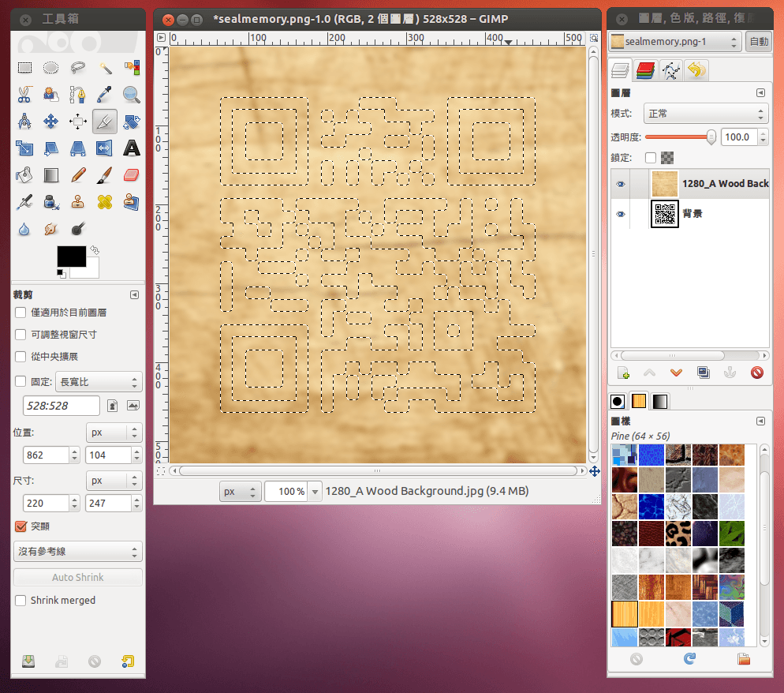This screenshot has height=693, width=784.
Task: Click the 自動 button
Action: click(759, 42)
